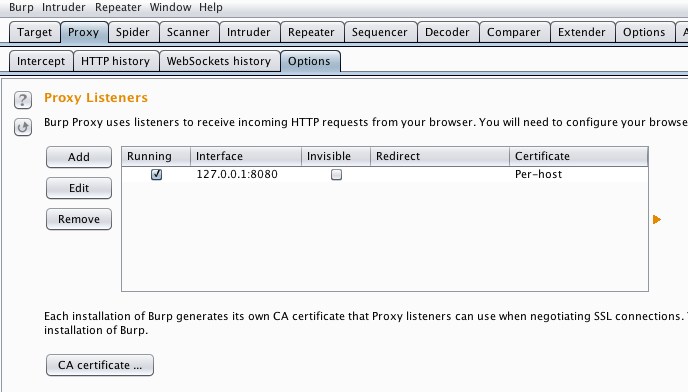Open the Help menu
Viewport: 688px width, 392px height.
pos(211,7)
